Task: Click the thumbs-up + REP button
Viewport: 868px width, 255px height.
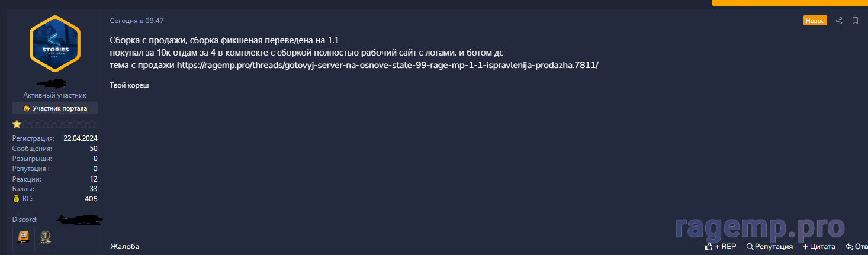Action: (721, 247)
